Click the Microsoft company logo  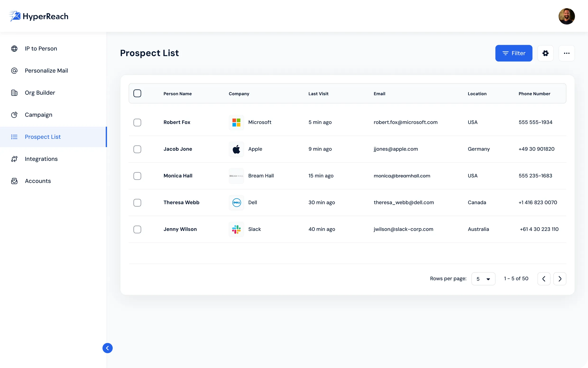[236, 122]
